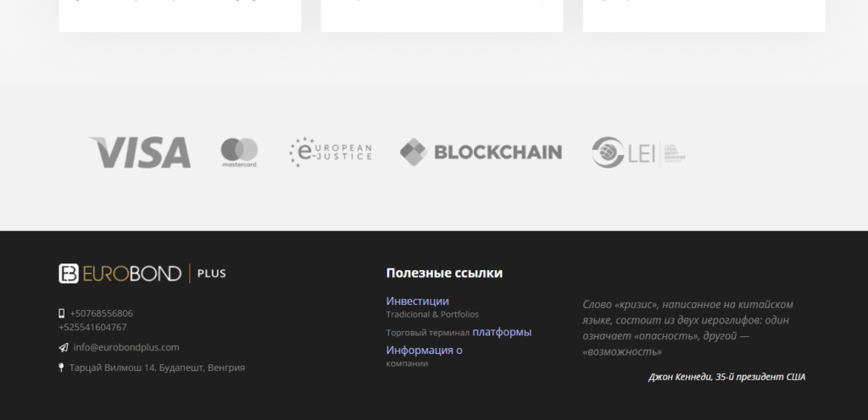Click the Kennedy crisis quote text
Image resolution: width=868 pixels, height=420 pixels.
688,329
